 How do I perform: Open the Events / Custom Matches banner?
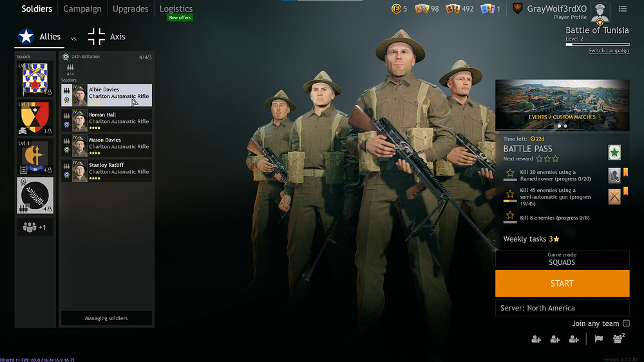(x=562, y=105)
